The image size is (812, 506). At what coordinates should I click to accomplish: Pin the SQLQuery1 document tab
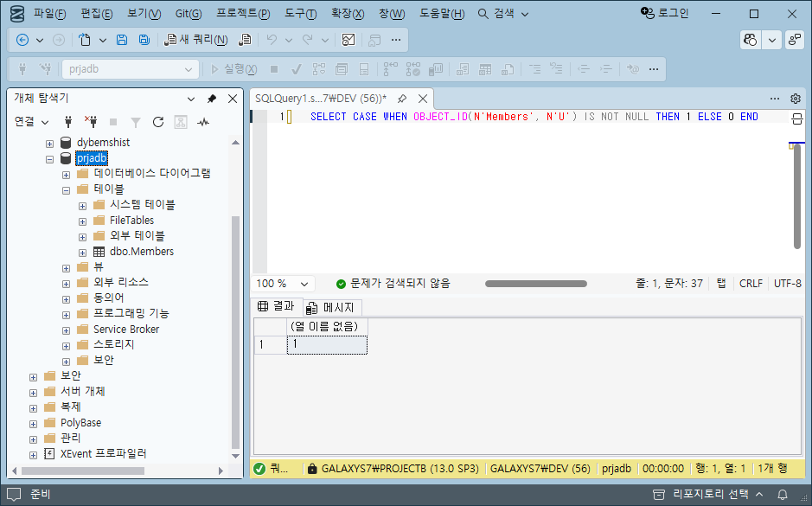(x=402, y=99)
